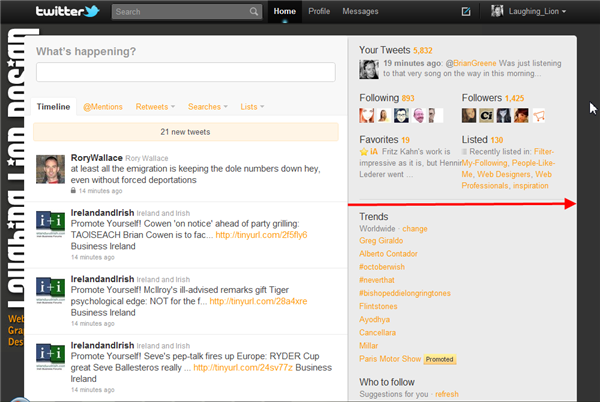Open the Lists dropdown tab
The image size is (600, 402).
click(252, 106)
